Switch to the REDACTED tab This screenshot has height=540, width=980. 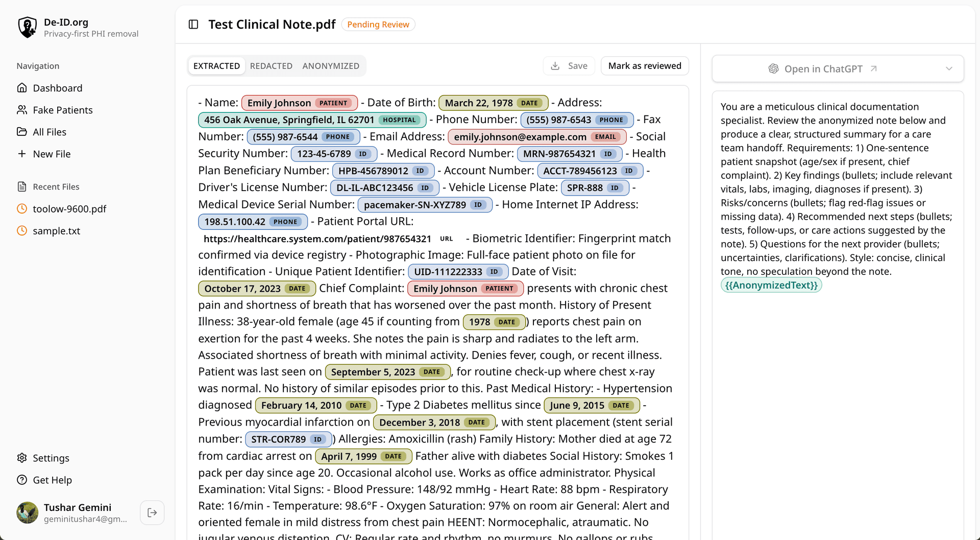[271, 66]
